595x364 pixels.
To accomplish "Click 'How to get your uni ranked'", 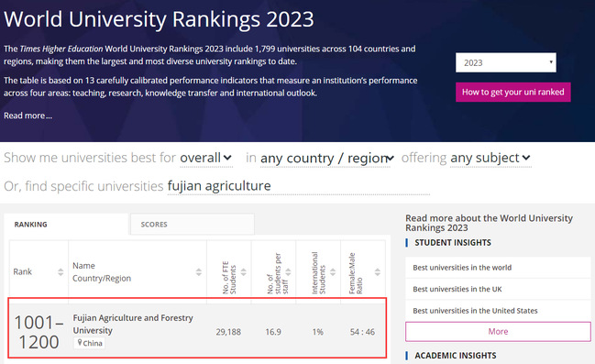I will [513, 92].
